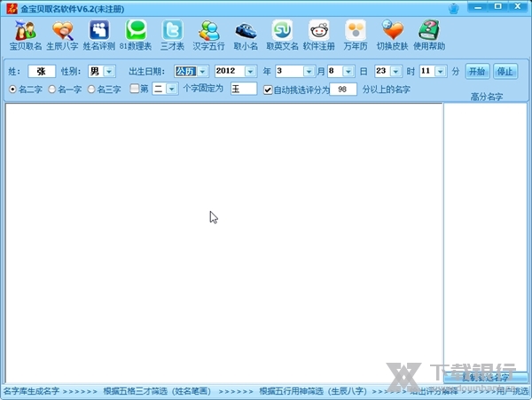This screenshot has height=400, width=532.
Task: Open the 三才表 table
Action: pyautogui.click(x=172, y=35)
